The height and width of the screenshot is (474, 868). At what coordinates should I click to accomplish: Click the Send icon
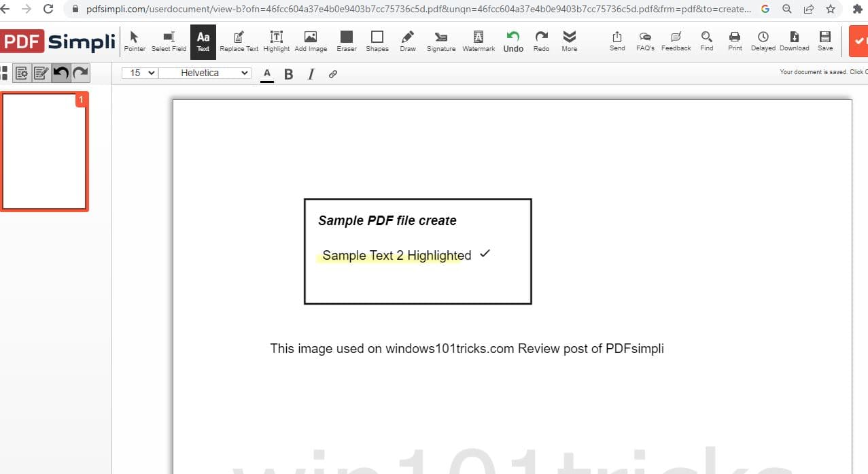pyautogui.click(x=617, y=41)
